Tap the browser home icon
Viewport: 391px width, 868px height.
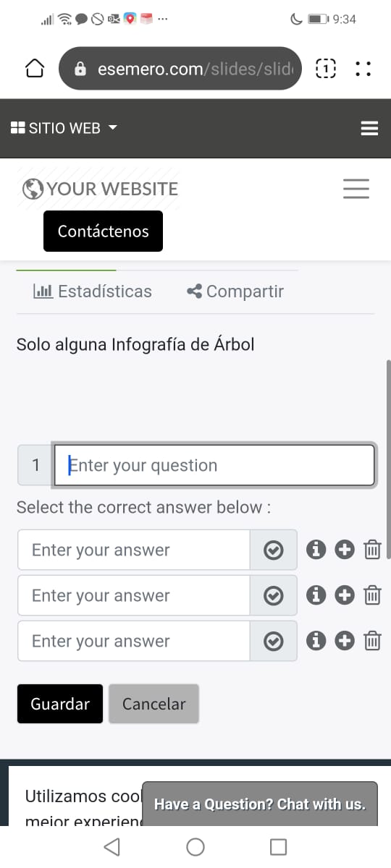click(x=35, y=69)
